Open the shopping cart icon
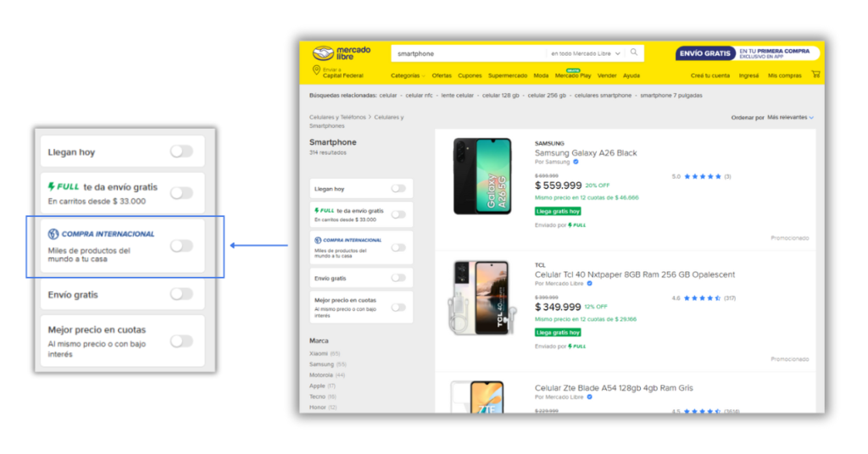 coord(815,75)
